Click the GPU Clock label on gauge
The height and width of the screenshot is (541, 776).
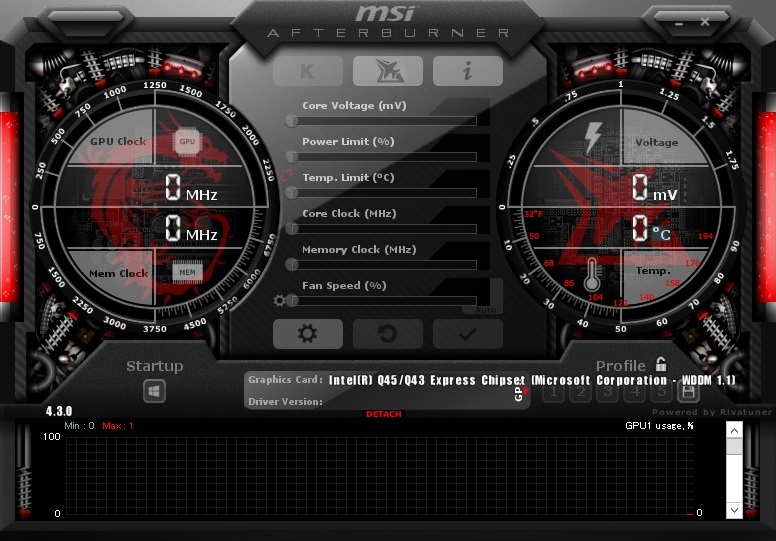click(118, 142)
